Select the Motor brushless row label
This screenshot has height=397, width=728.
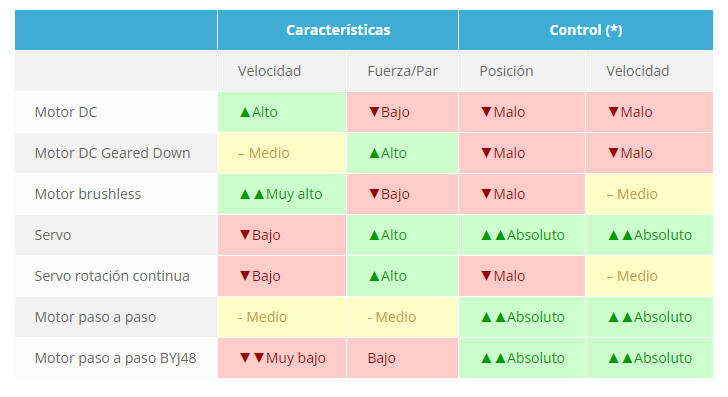click(x=88, y=194)
